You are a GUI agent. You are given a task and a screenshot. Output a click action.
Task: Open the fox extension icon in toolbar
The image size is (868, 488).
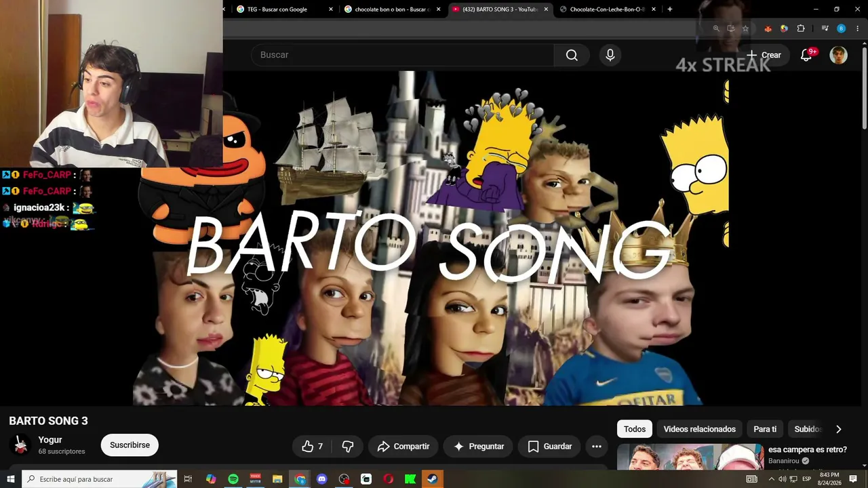click(x=768, y=28)
